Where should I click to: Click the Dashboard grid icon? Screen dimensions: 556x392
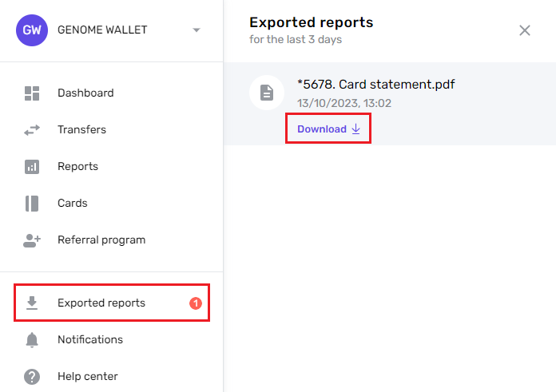coord(32,93)
